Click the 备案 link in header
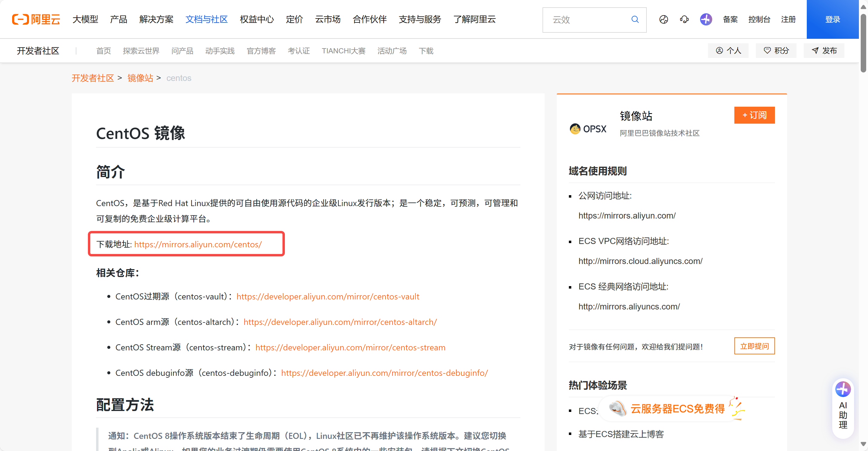The image size is (868, 451). (730, 20)
